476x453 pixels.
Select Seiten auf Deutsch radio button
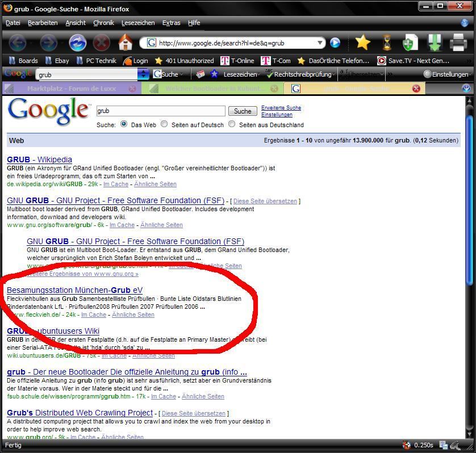[164, 124]
